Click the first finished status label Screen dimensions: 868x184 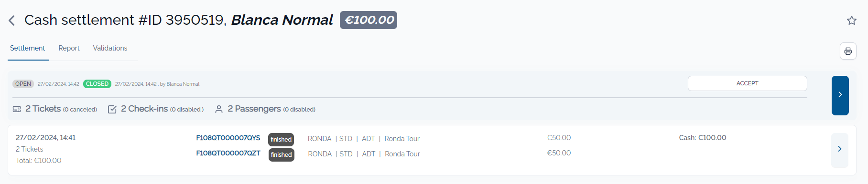[x=281, y=139]
